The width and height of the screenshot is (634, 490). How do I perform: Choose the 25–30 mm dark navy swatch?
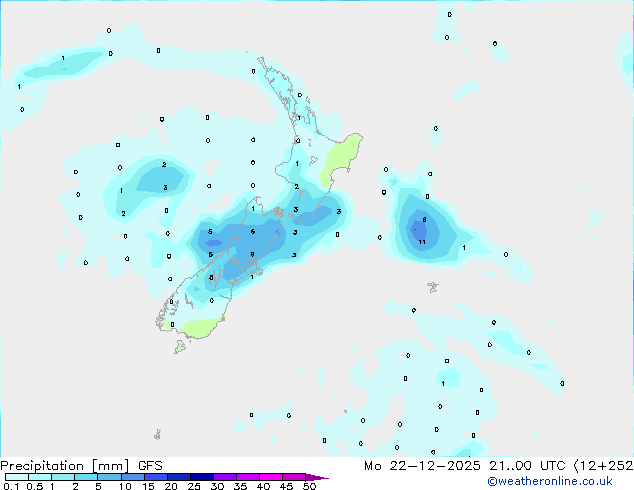[201, 477]
